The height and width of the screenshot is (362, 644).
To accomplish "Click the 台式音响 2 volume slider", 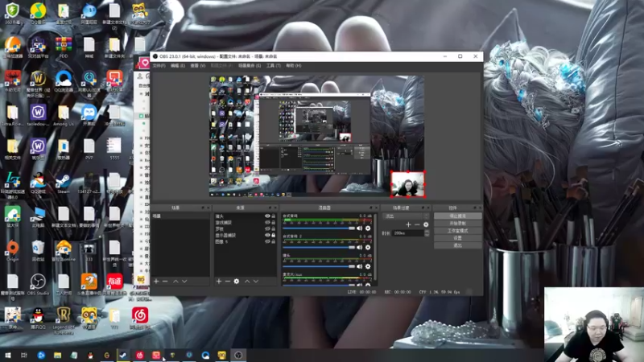I will (x=318, y=248).
